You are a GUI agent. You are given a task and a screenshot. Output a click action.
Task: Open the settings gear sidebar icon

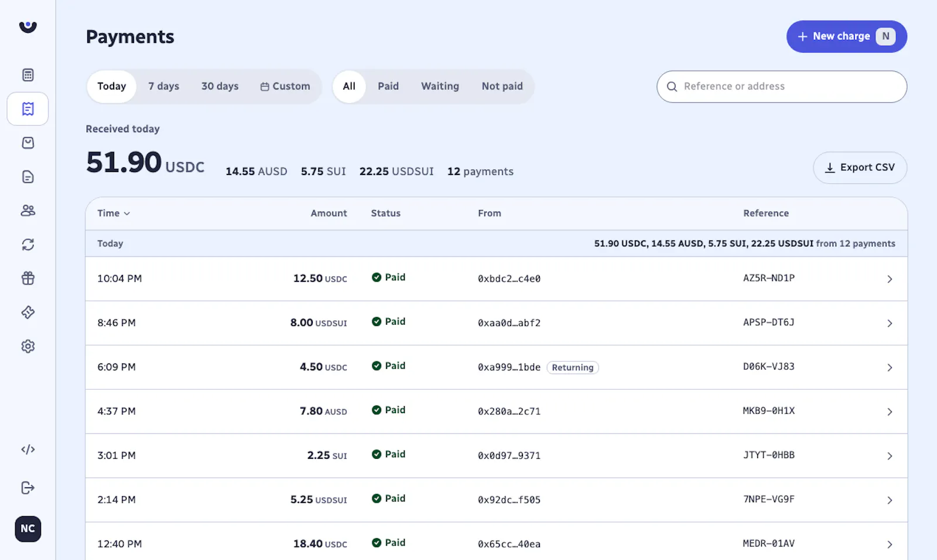pyautogui.click(x=28, y=346)
